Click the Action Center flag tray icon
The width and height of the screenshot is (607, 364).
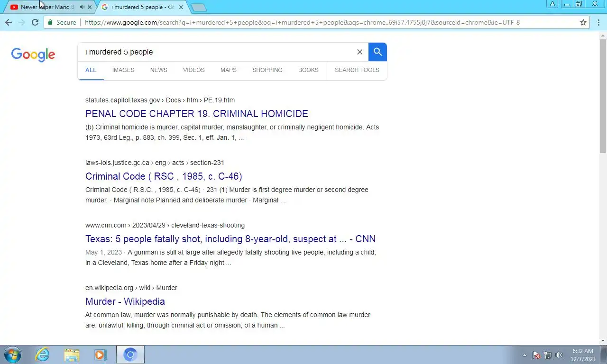536,355
